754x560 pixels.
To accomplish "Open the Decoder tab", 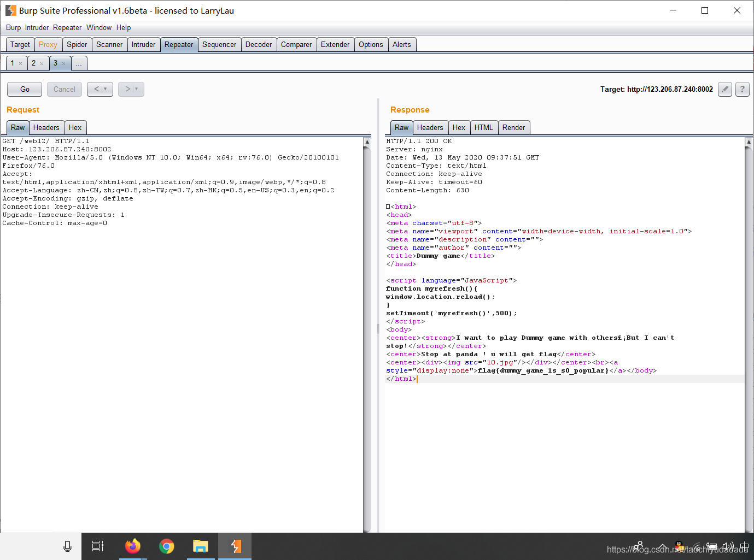I will click(x=259, y=45).
